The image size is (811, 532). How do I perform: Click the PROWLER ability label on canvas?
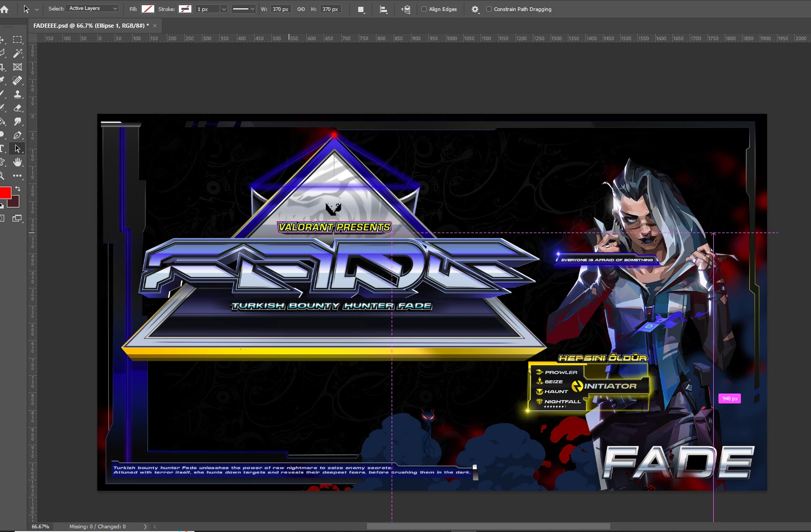coord(561,373)
